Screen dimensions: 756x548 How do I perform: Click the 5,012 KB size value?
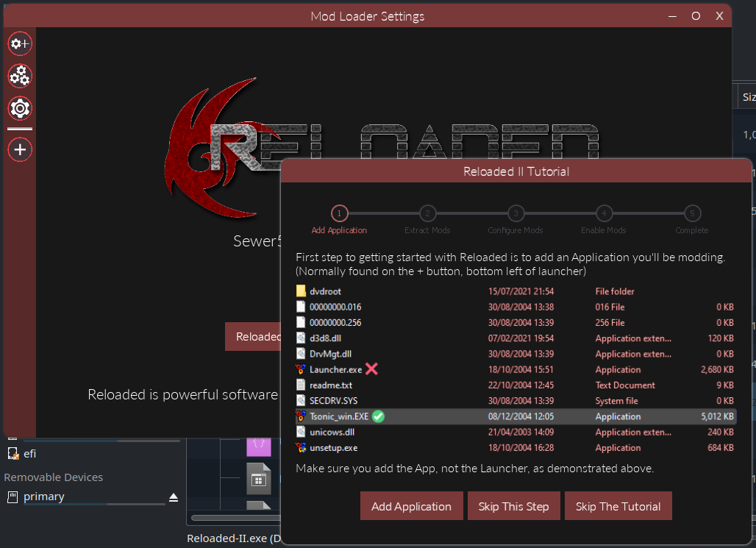pyautogui.click(x=718, y=416)
